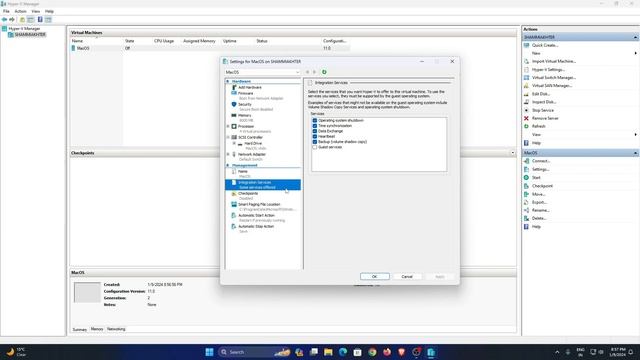Click Settings action in MacOS actions

coord(540,169)
